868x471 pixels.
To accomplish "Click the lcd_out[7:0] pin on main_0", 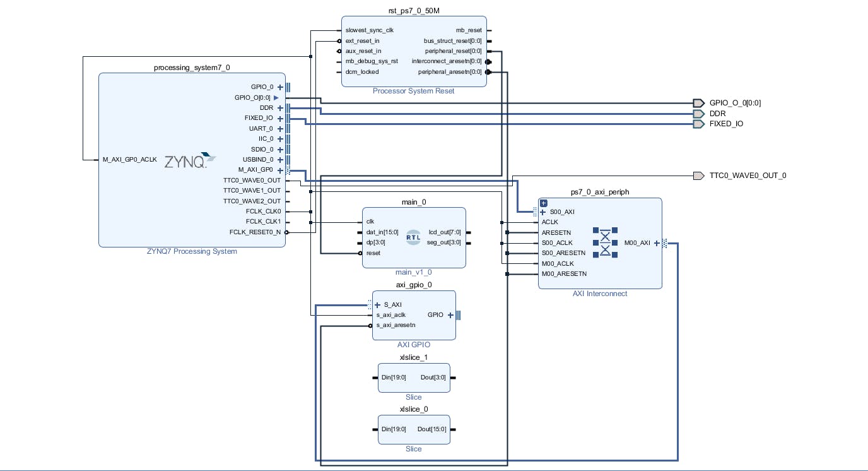I will tap(445, 232).
